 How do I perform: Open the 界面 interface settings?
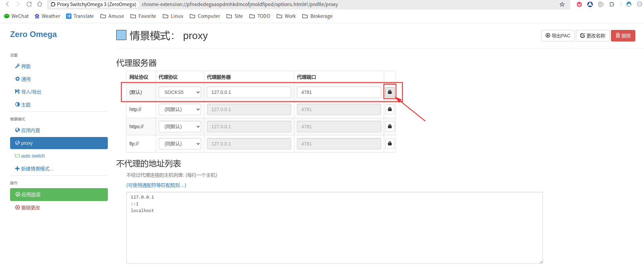(23, 66)
